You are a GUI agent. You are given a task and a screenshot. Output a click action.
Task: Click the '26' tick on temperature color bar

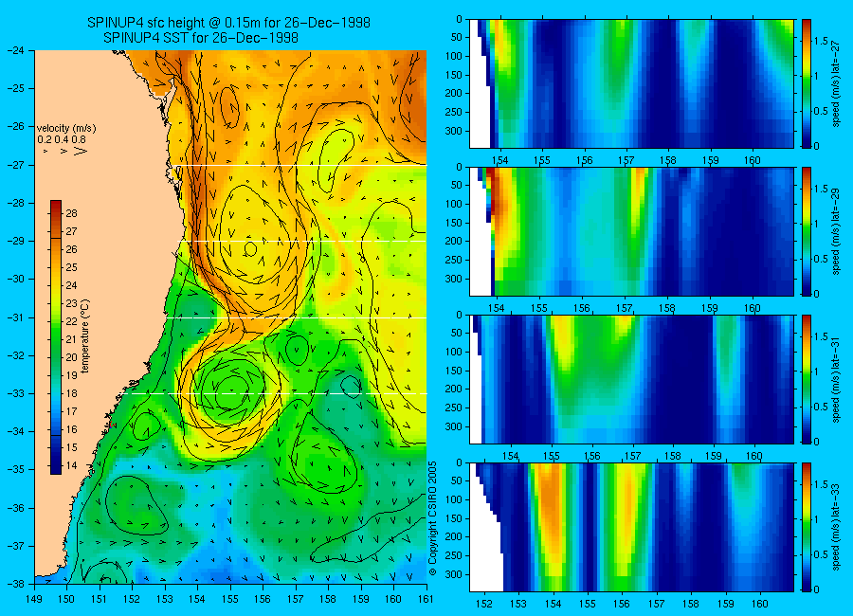click(72, 249)
